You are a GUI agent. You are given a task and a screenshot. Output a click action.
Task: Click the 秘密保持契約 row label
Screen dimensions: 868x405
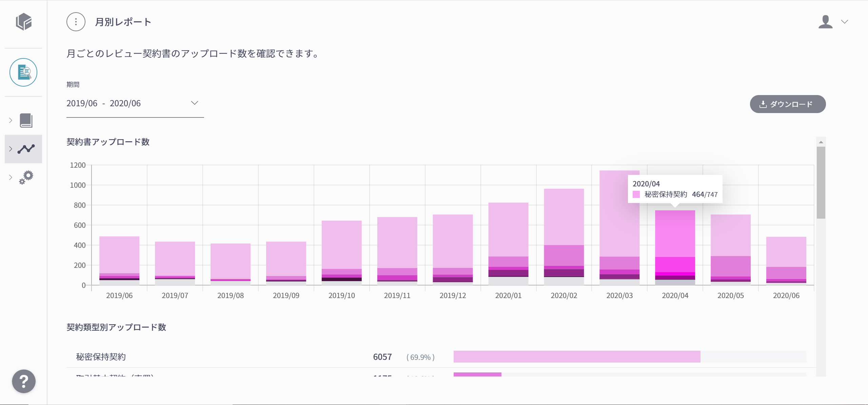101,357
